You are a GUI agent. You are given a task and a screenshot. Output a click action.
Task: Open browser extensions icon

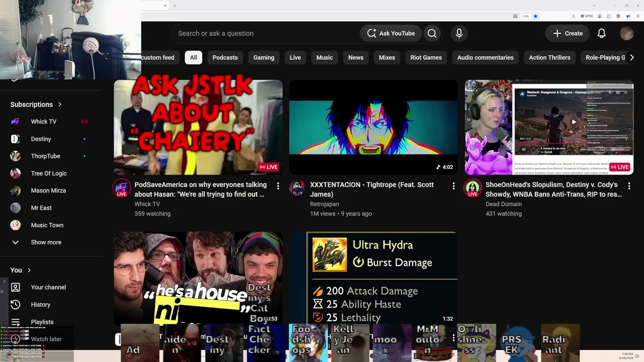(x=609, y=16)
